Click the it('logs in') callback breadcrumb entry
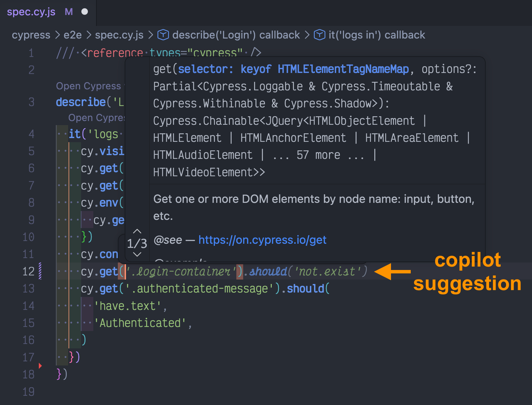 pos(376,35)
